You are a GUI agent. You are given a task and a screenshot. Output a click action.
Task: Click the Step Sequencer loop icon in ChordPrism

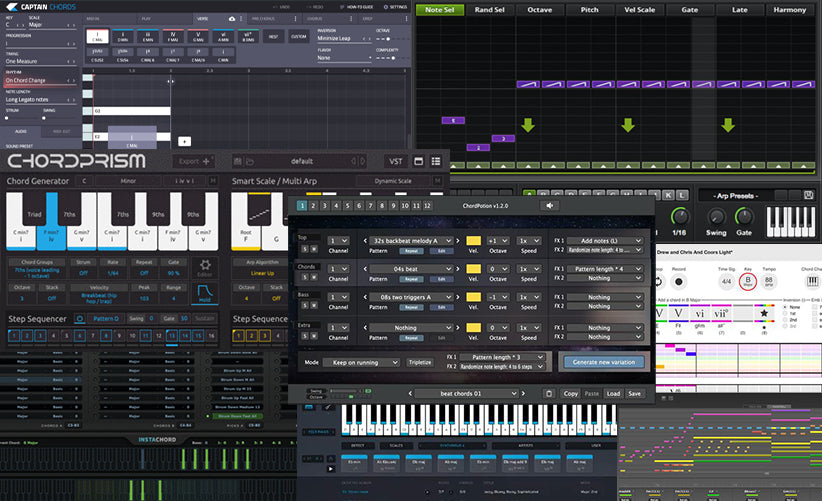[79, 319]
